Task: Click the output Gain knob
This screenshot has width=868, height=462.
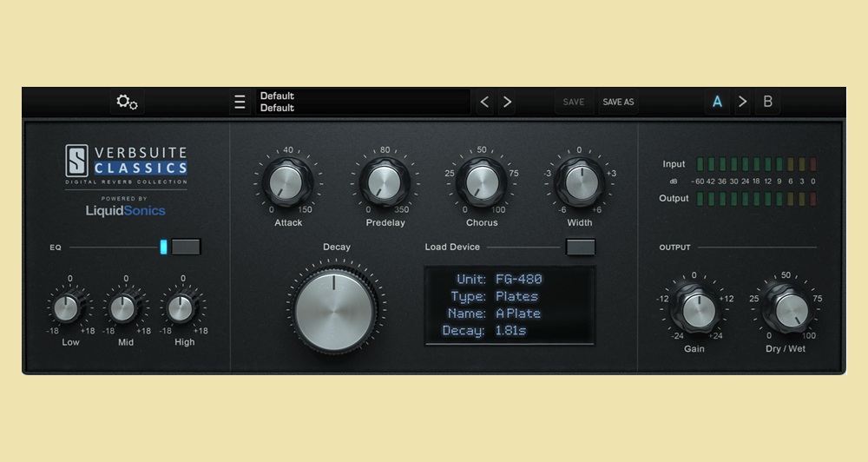Action: pos(695,309)
